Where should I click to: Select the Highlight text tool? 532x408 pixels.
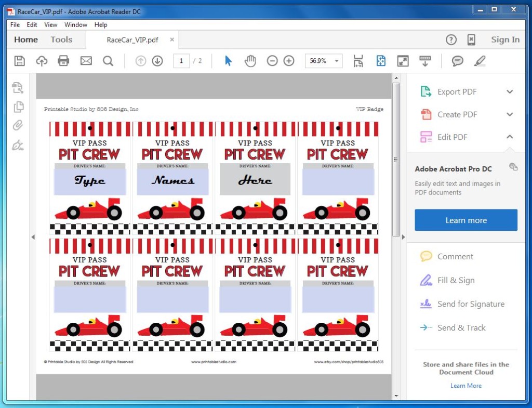tap(480, 61)
